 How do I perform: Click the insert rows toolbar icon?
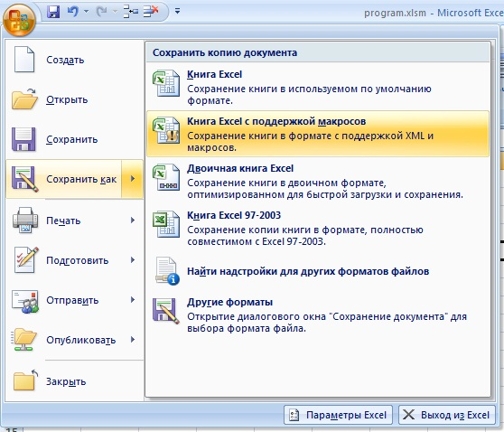(x=131, y=12)
